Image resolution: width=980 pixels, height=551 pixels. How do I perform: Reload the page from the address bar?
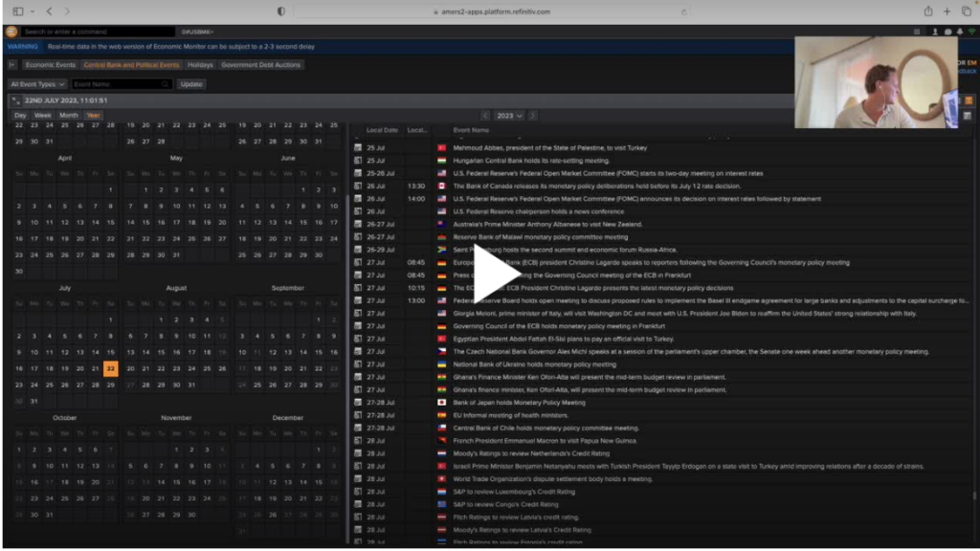(683, 11)
